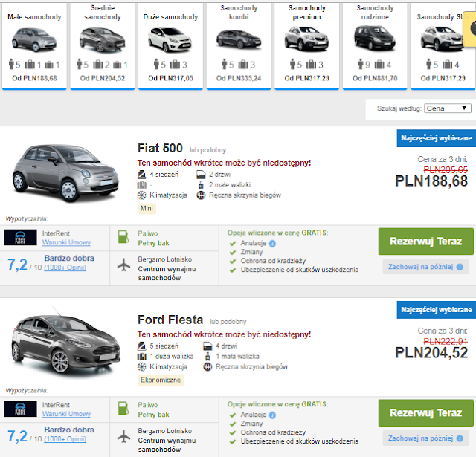Click the PLN188,68 price
Viewport: 476px width, 457px height.
(x=431, y=181)
